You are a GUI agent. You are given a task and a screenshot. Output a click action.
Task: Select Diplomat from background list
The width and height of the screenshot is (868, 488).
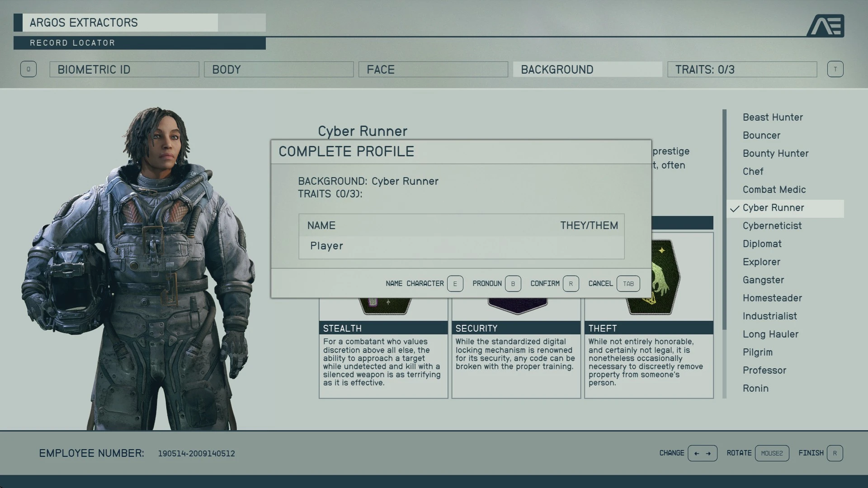tap(762, 243)
